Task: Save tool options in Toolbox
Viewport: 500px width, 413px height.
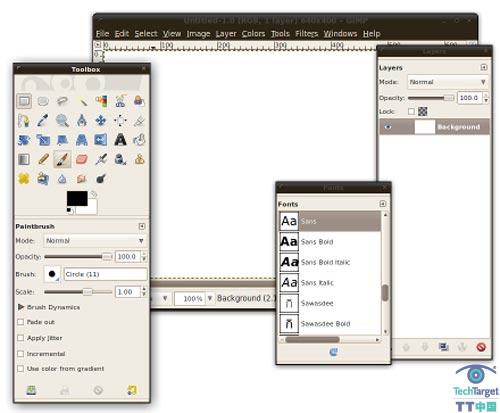Action: [x=31, y=390]
